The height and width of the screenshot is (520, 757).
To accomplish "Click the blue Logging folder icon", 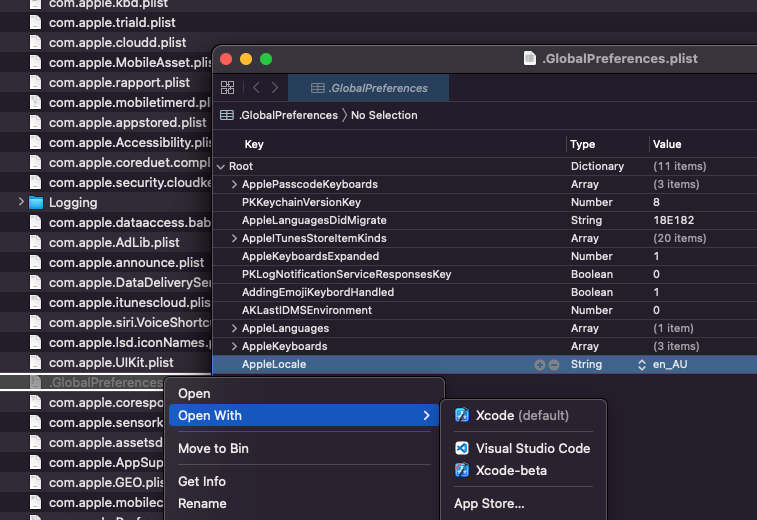I will click(x=36, y=203).
